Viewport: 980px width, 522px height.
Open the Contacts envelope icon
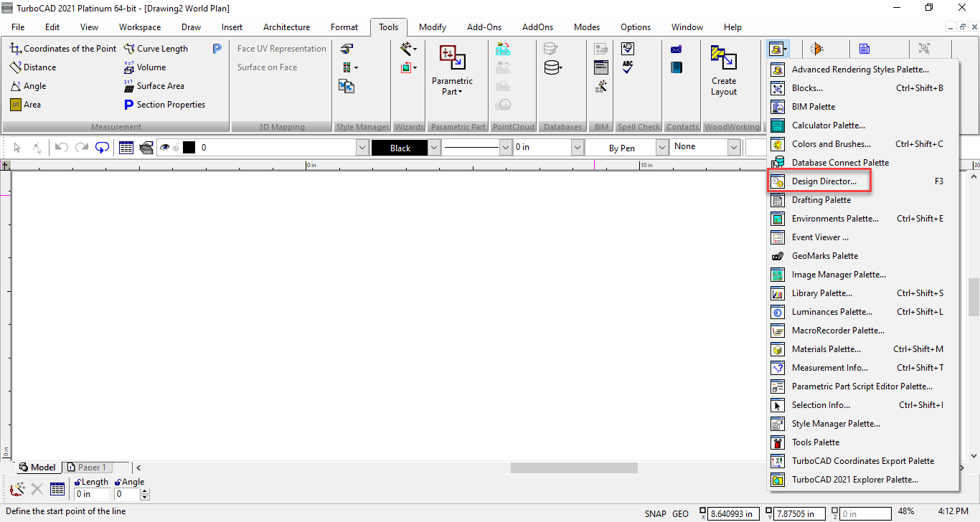(x=676, y=49)
